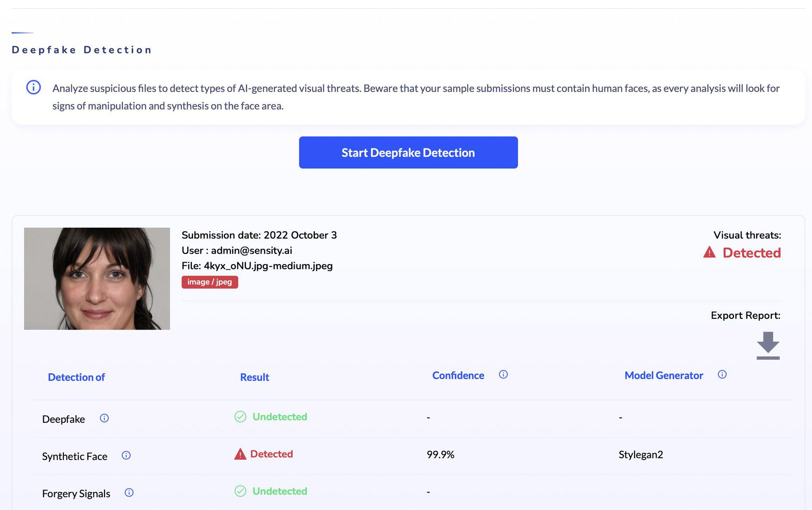
Task: Open the submitted face image thumbnail
Action: tap(97, 278)
